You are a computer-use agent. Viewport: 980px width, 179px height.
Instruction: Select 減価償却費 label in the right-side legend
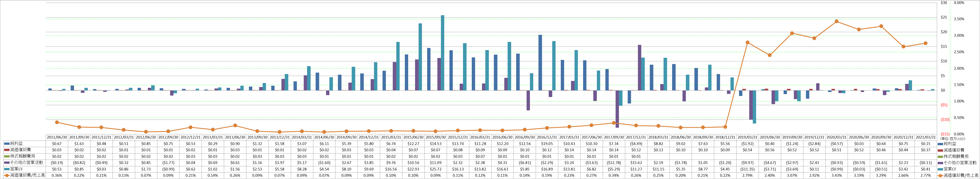[954, 150]
